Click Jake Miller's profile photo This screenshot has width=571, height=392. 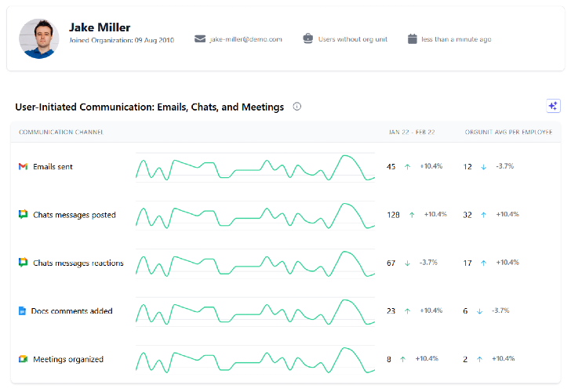[39, 39]
